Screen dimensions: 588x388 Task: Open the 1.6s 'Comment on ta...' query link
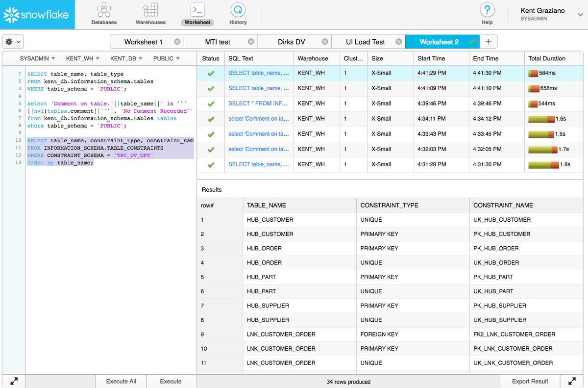click(x=258, y=119)
